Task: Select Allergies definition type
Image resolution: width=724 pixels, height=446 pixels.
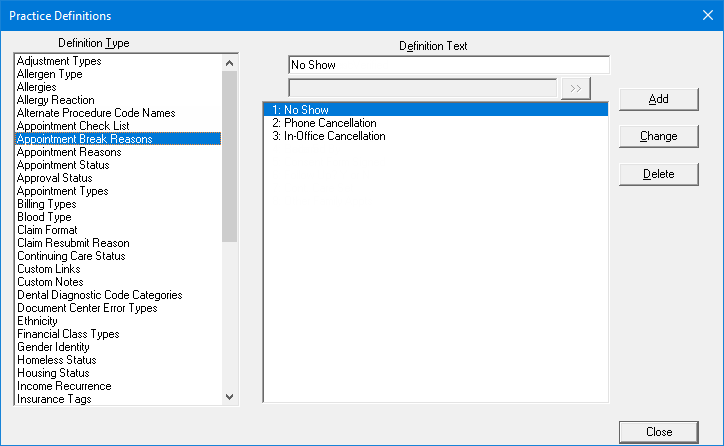Action: [x=118, y=87]
